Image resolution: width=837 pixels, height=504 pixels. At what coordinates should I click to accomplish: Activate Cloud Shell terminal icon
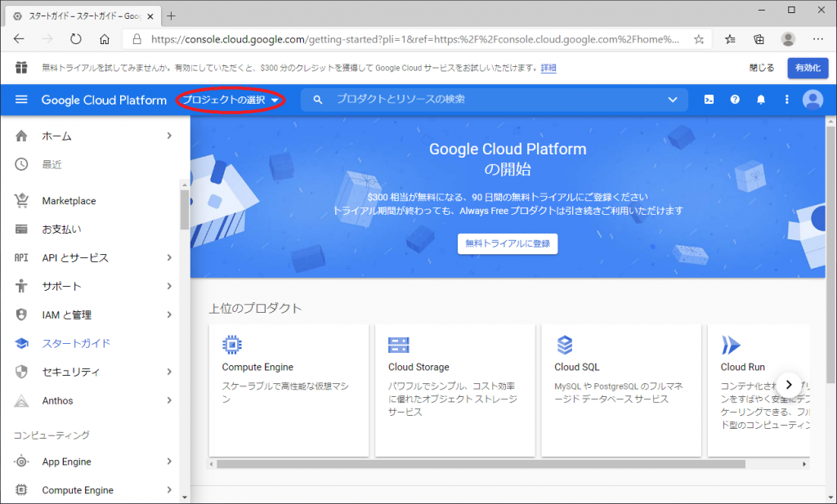click(709, 100)
